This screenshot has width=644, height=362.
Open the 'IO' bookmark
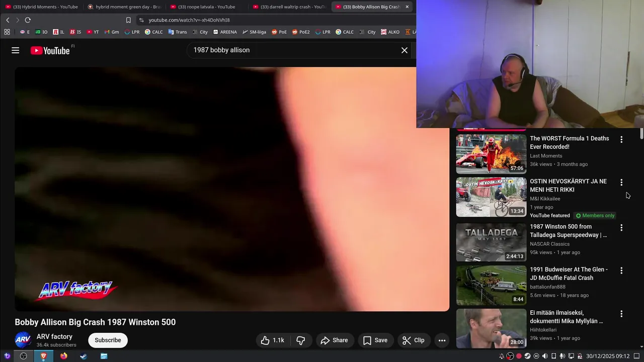41,32
